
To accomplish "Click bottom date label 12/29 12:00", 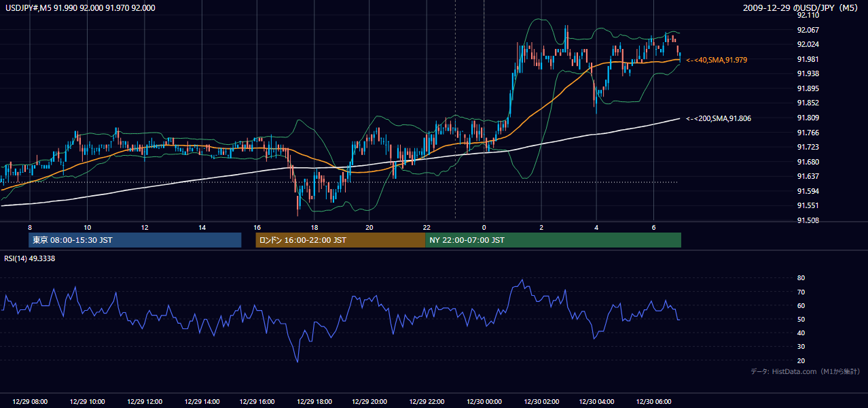I will click(145, 402).
